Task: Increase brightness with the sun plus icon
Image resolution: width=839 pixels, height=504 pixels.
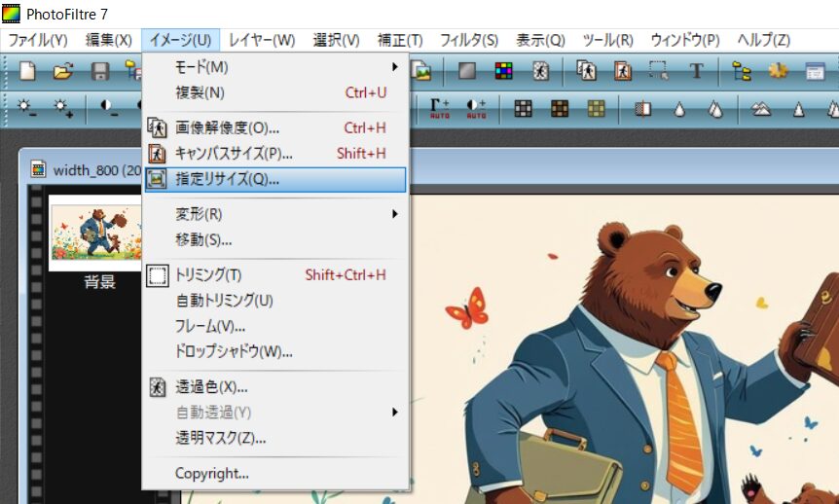Action: [x=63, y=109]
